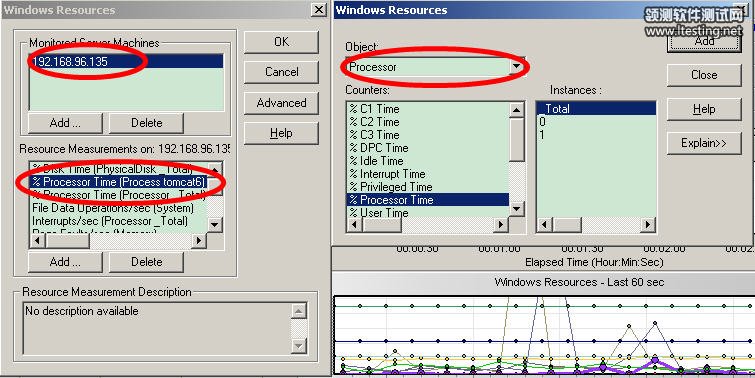Image resolution: width=755 pixels, height=378 pixels.
Task: Click the Instances horizontal scroll thumb
Action: tap(567, 224)
